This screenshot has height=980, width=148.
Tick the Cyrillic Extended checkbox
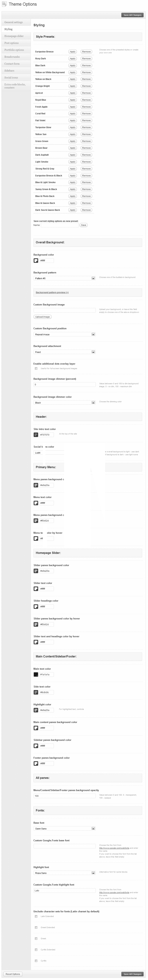[36, 949]
